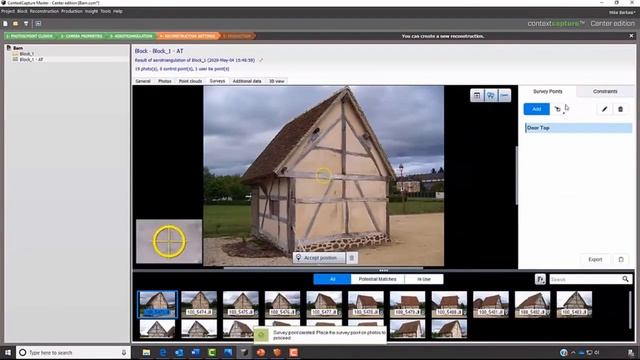Open the Block menu
The height and width of the screenshot is (360, 640).
point(22,11)
